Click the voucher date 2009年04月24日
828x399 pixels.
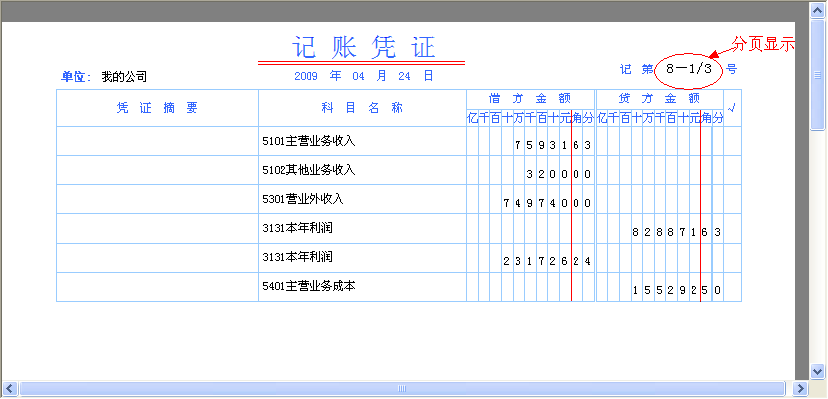pos(363,76)
